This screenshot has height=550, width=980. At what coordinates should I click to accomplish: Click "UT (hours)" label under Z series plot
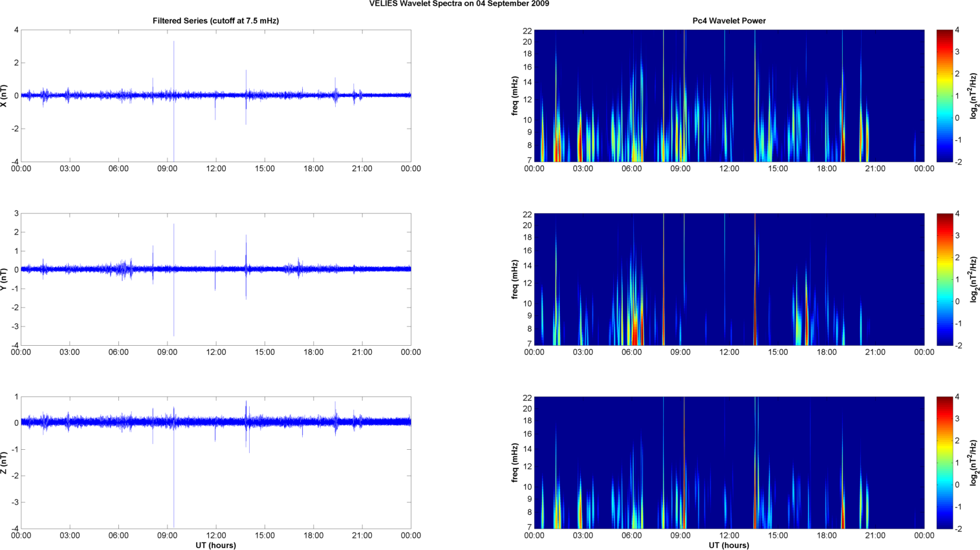point(215,545)
